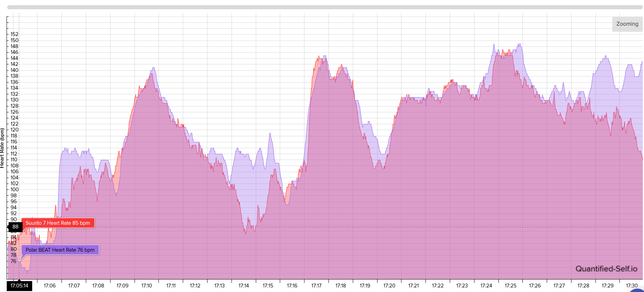Click the 17:25 time axis label
The width and height of the screenshot is (644, 292).
[510, 286]
